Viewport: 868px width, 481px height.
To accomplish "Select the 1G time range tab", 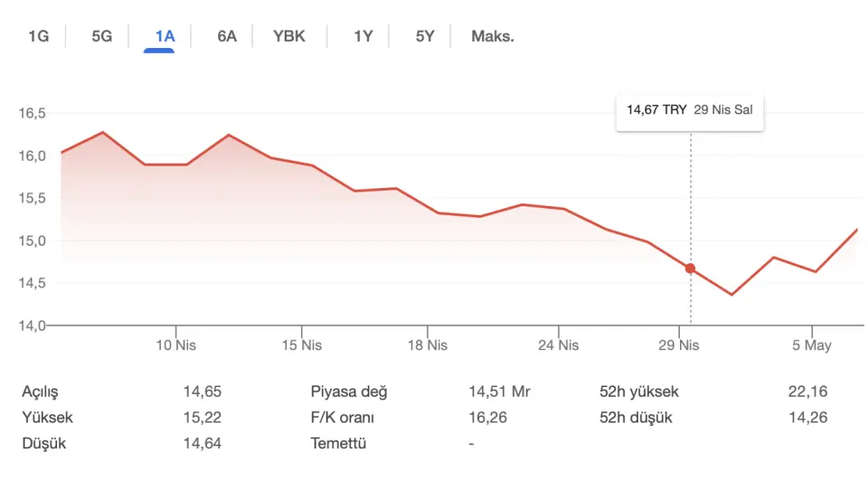I will (x=38, y=36).
